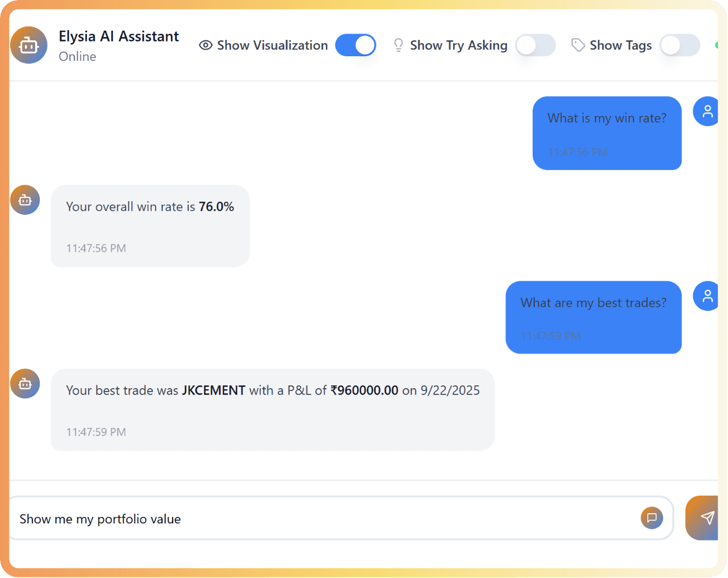Click the Elysia AI Assistant title text
Image resolution: width=728 pixels, height=578 pixels.
coord(119,36)
